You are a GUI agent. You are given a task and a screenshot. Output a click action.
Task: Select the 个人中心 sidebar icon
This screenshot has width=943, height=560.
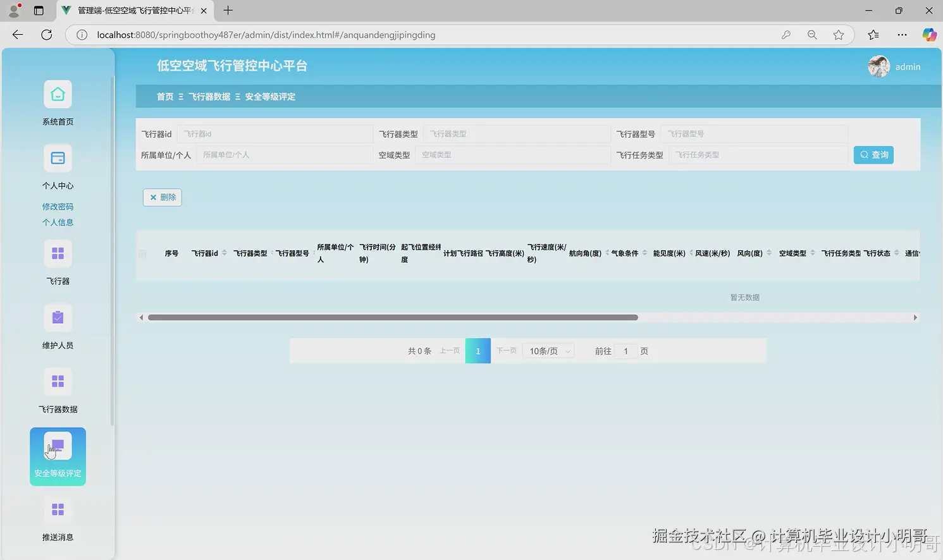coord(58,158)
